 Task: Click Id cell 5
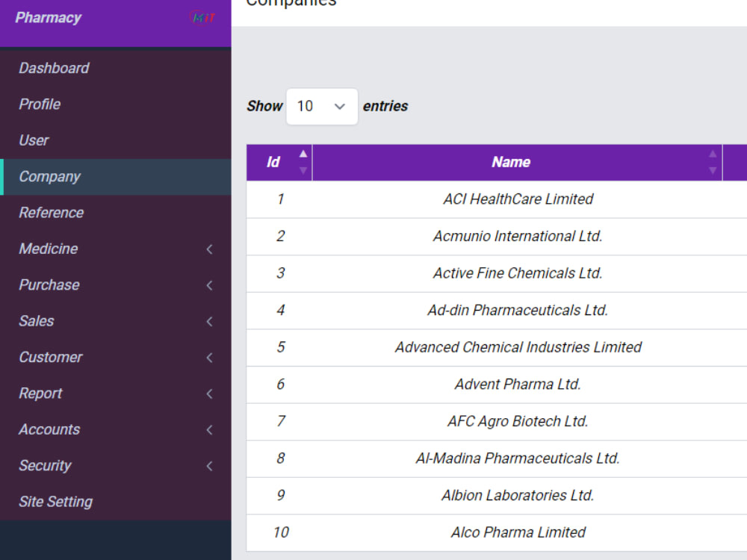pos(280,347)
